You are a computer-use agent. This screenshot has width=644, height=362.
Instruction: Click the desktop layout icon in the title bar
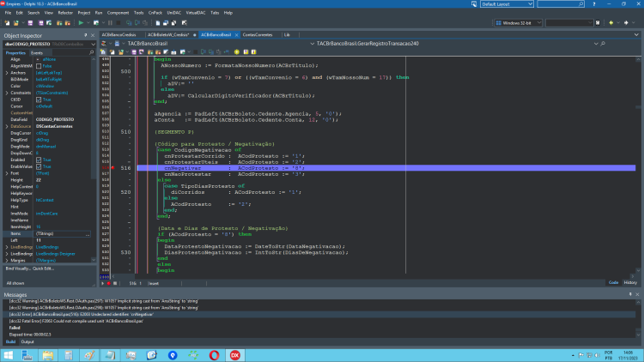coord(473,4)
